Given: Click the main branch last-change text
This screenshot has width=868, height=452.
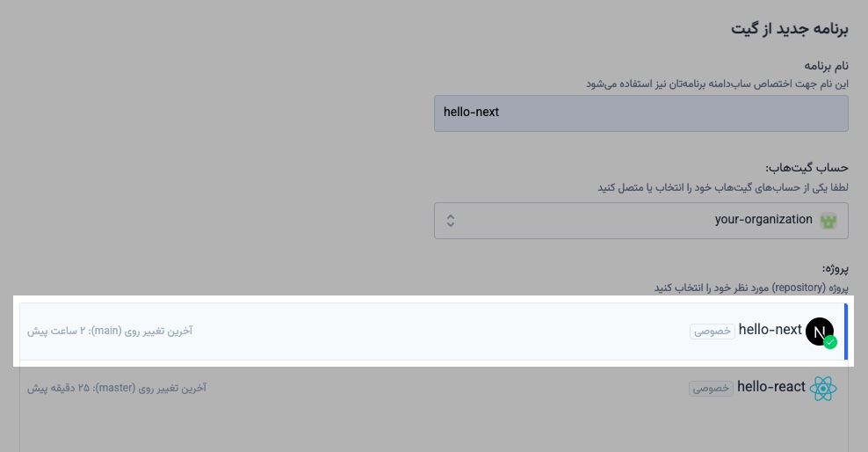Looking at the screenshot, I should 110,331.
